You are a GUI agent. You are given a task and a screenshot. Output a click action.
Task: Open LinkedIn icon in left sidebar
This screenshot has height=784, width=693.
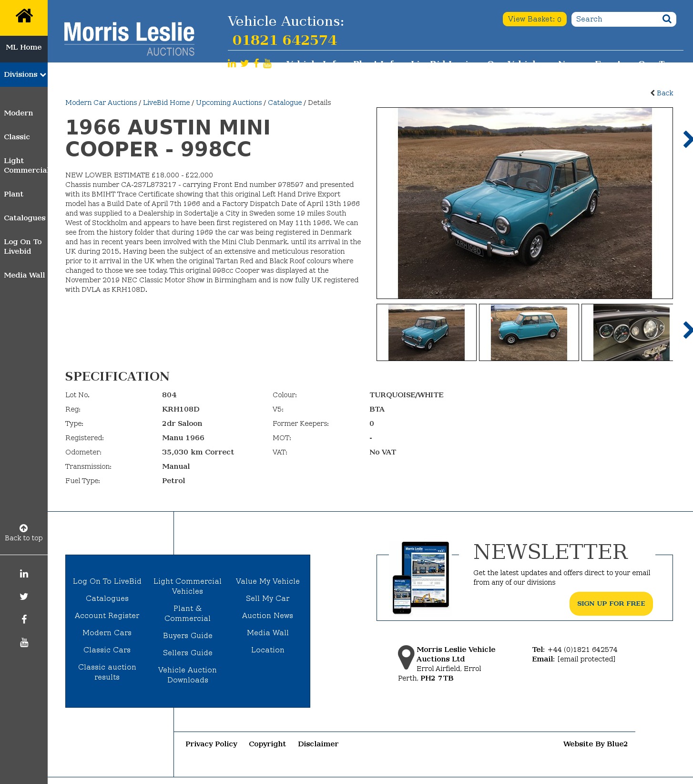[x=24, y=574]
